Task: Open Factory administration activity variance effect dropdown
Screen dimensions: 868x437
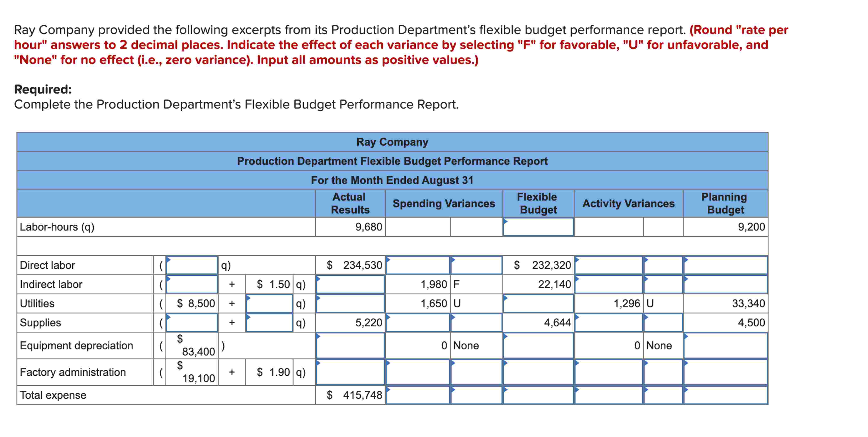Action: click(663, 372)
